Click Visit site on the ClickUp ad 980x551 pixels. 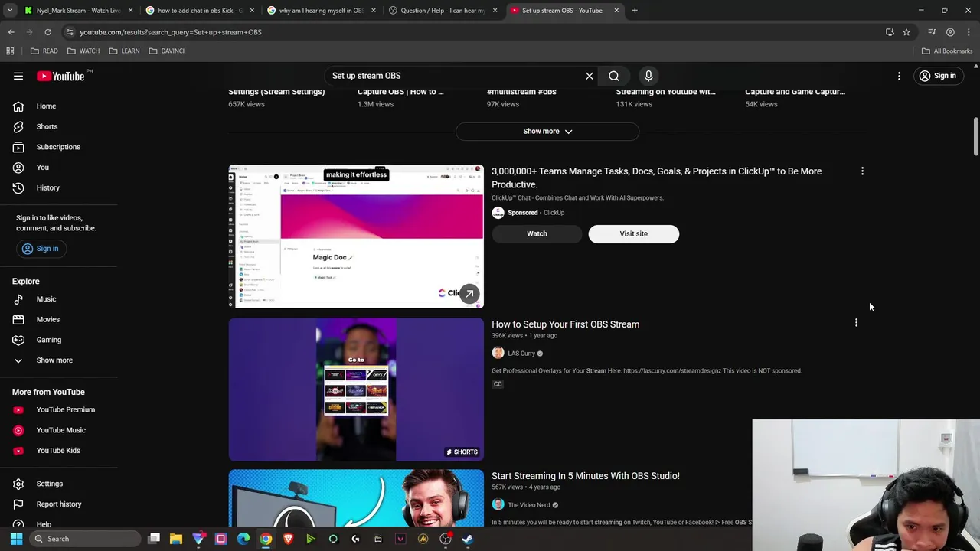[633, 233]
